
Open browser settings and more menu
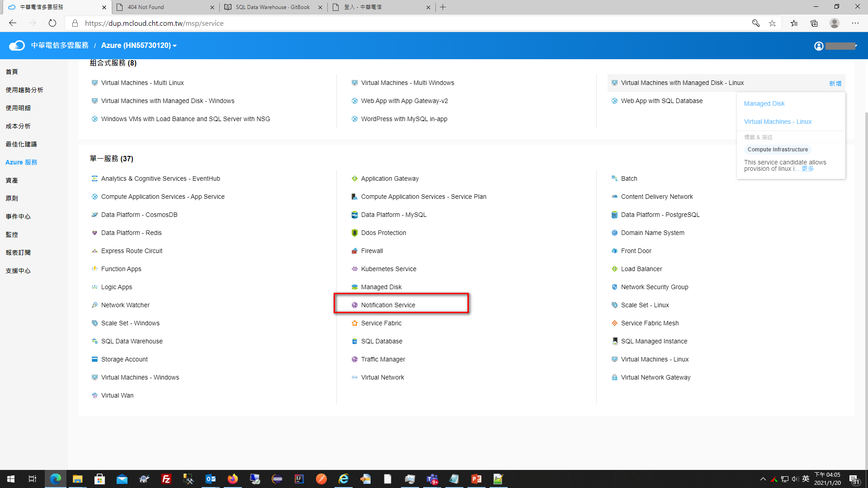click(855, 23)
